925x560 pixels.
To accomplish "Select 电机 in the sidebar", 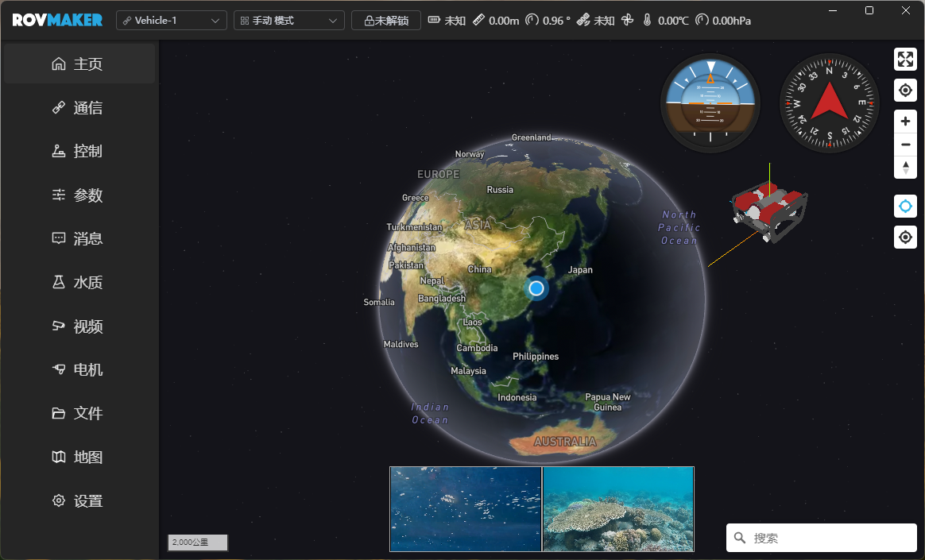I will pyautogui.click(x=79, y=369).
